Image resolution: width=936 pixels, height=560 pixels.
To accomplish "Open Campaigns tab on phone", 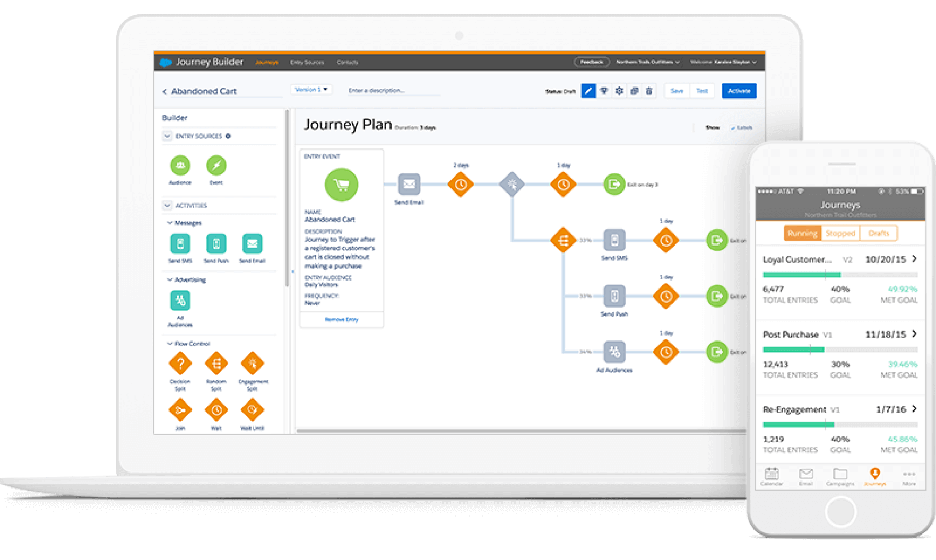I will tap(840, 476).
